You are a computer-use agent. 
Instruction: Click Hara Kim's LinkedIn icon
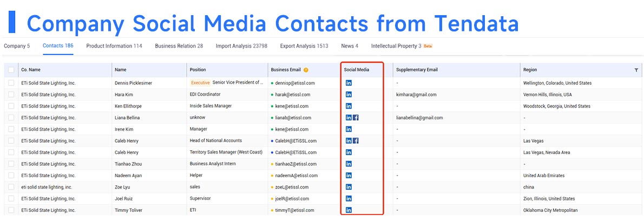(349, 95)
